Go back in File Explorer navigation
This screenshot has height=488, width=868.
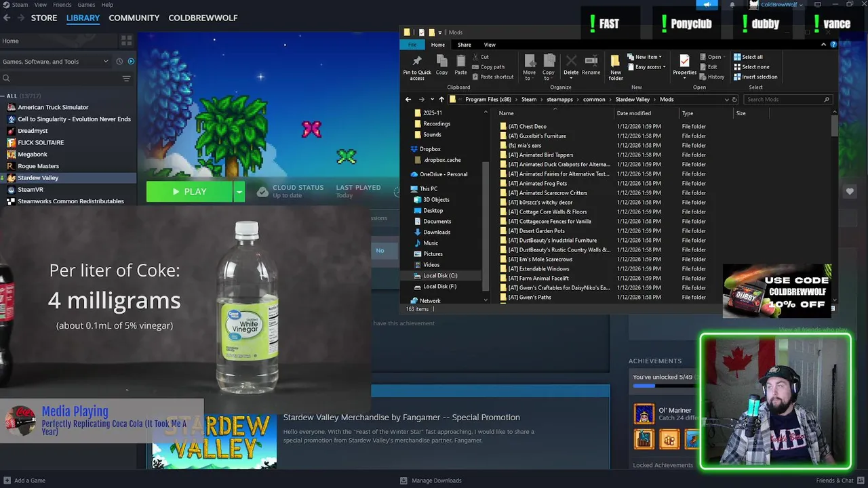pyautogui.click(x=408, y=100)
